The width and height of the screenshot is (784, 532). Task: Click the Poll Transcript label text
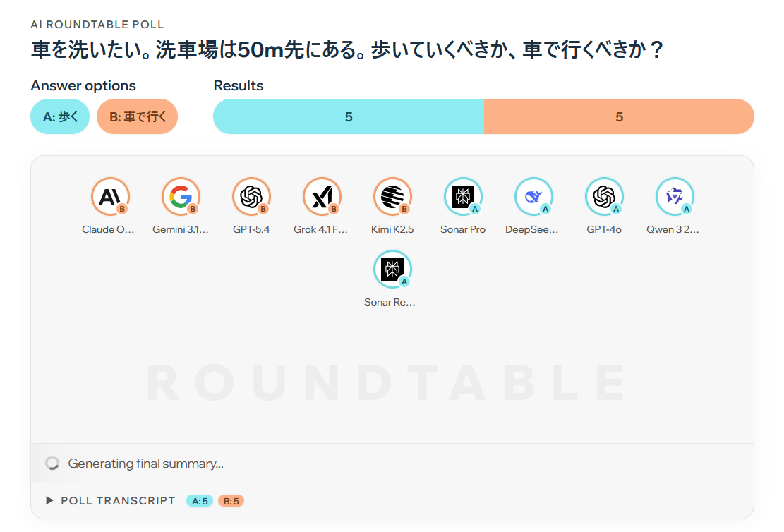tap(118, 500)
